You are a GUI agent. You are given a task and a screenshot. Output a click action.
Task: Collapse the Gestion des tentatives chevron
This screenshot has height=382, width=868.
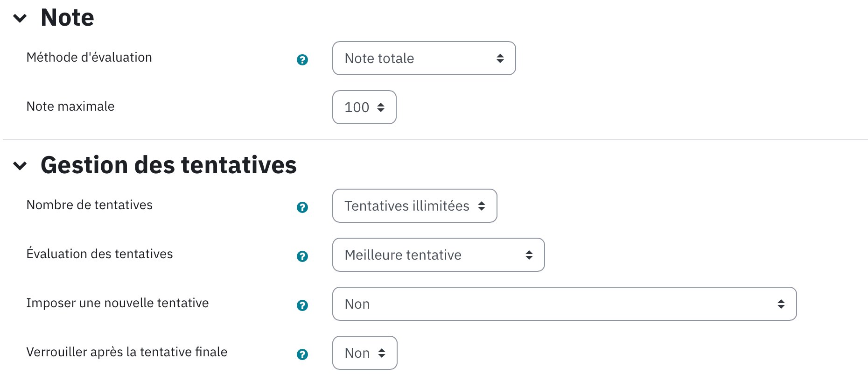20,166
